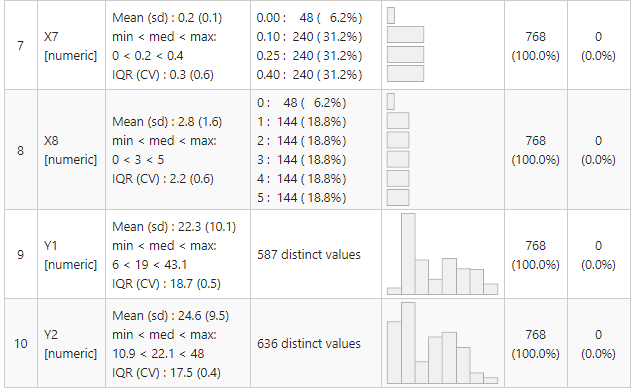Click the '587 distinct values' text
The width and height of the screenshot is (634, 392).
[x=309, y=254]
